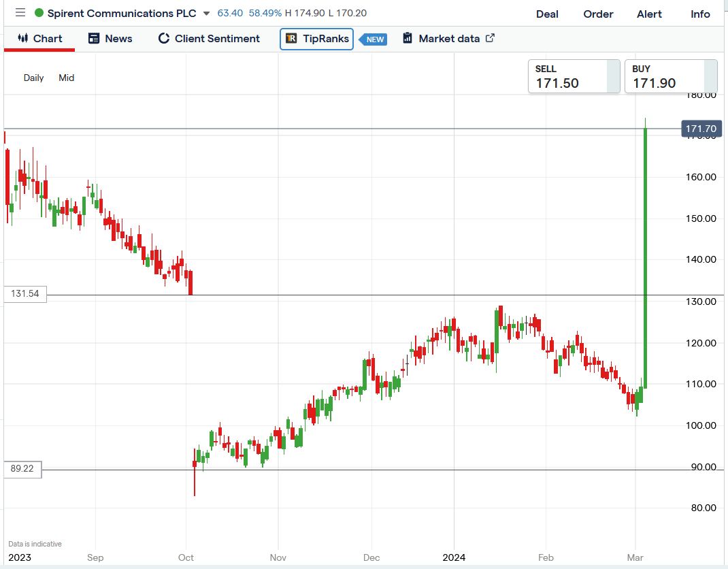Click the Mar date axis label

click(635, 557)
